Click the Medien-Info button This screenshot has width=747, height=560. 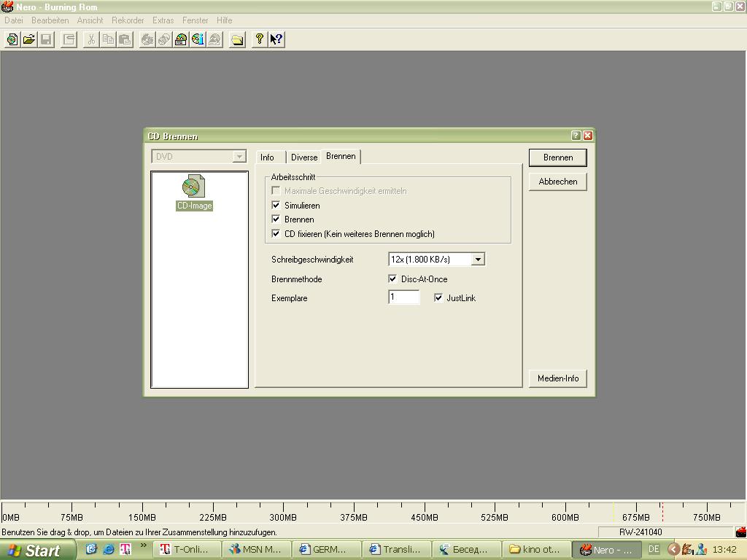(557, 378)
